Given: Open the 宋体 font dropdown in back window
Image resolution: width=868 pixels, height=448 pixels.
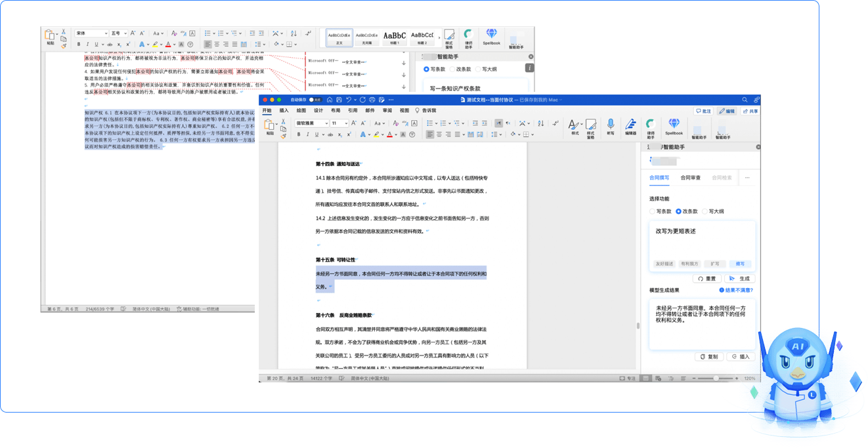Looking at the screenshot, I should click(x=91, y=33).
